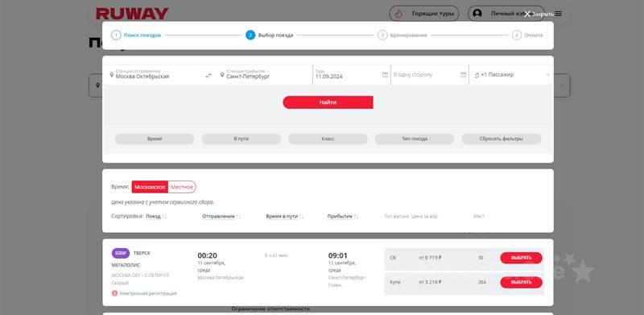Switch time to Местное
Image resolution: width=644 pixels, height=315 pixels.
coord(182,187)
